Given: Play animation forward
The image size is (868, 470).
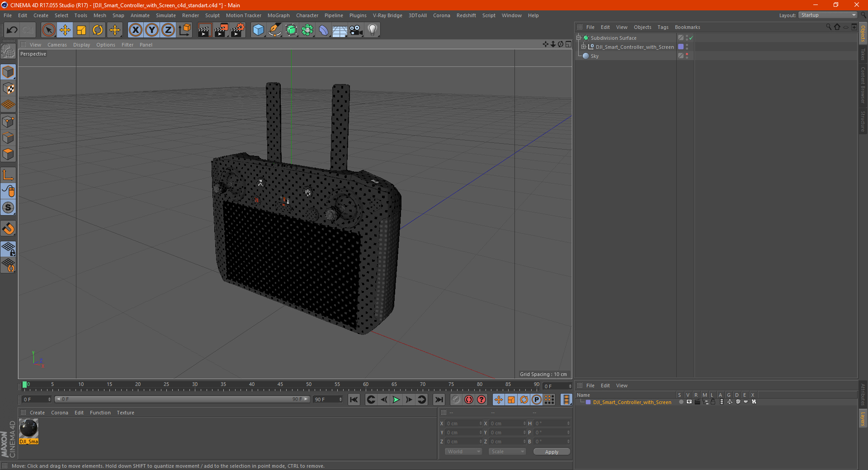Looking at the screenshot, I should click(x=396, y=399).
